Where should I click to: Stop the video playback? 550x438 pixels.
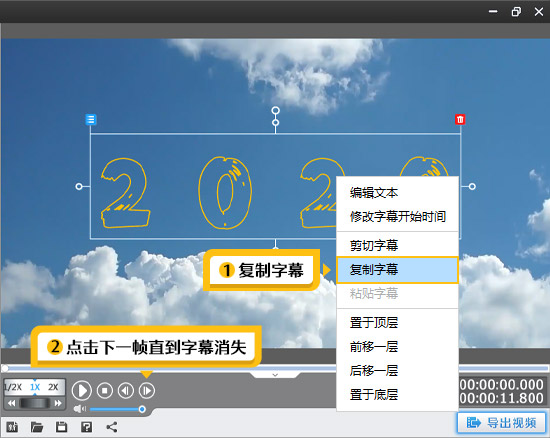point(105,390)
